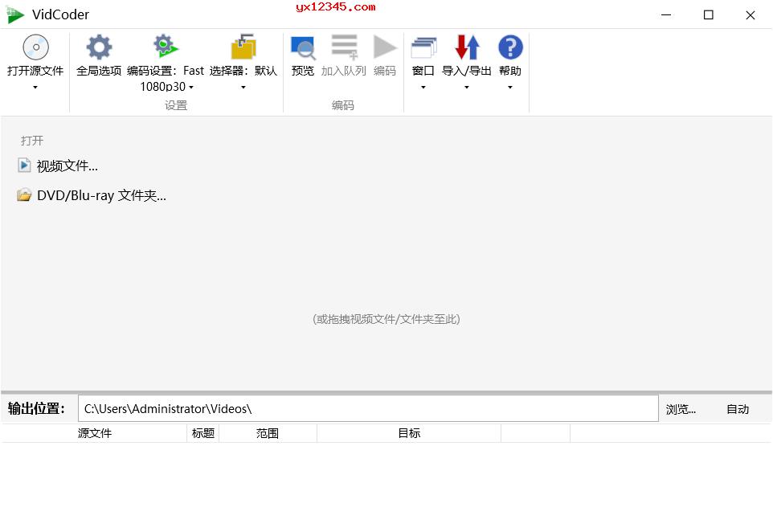Click the picker folder icon
This screenshot has width=773, height=532.
tap(243, 47)
